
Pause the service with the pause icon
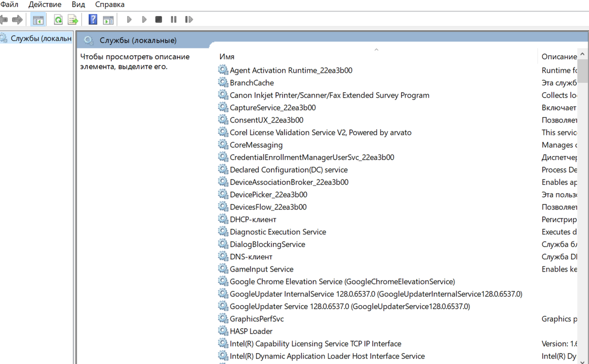click(173, 19)
